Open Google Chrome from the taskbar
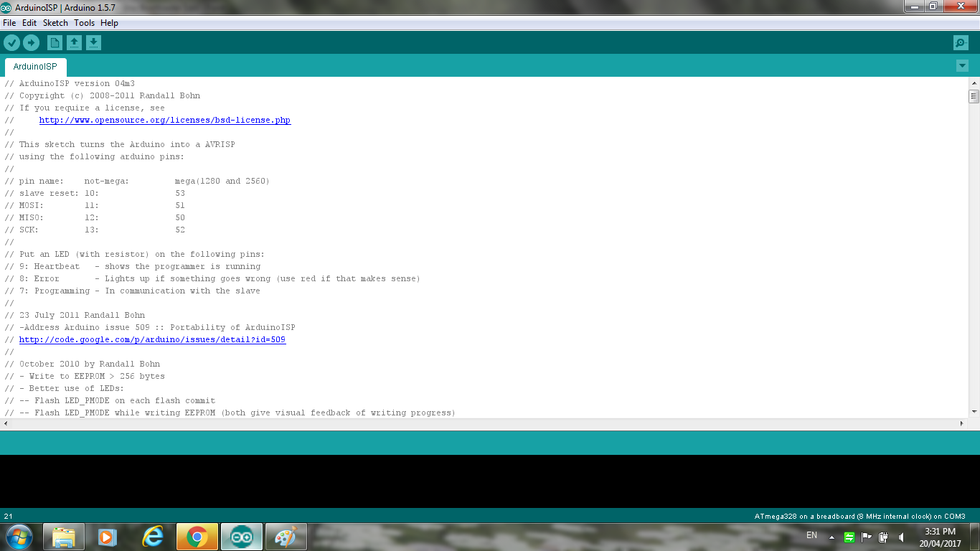 197,537
